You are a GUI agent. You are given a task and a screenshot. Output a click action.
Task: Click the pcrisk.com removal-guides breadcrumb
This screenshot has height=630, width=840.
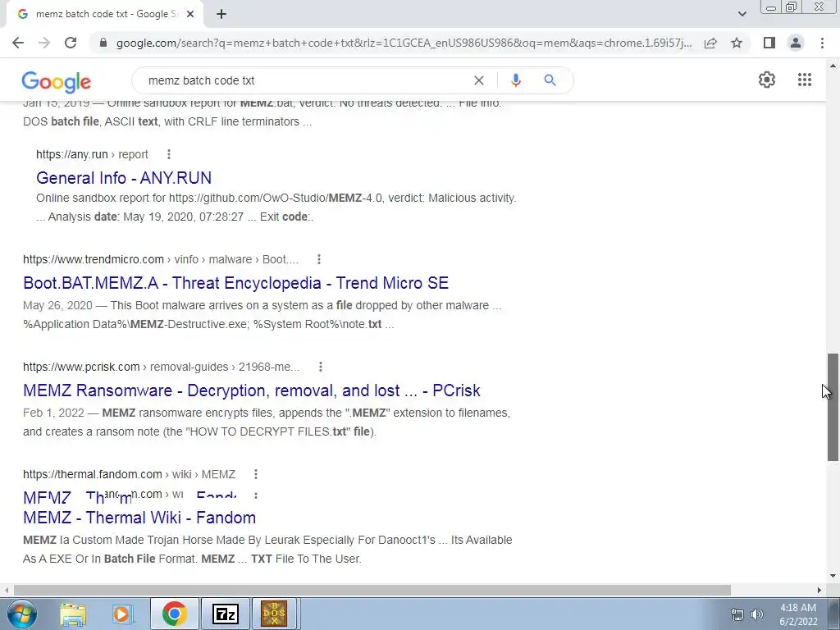162,367
